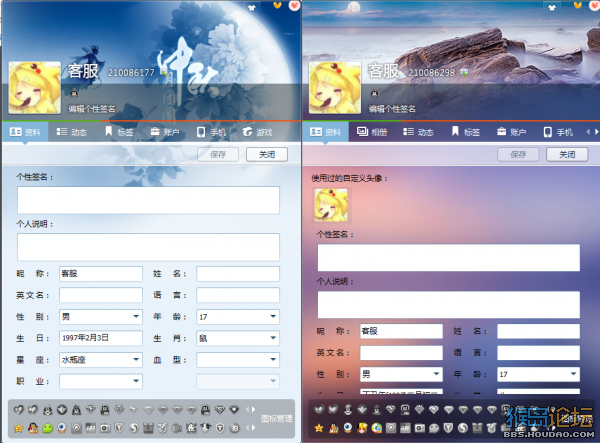Image resolution: width=600 pixels, height=443 pixels.
Task: Click the pencil icon beside ID 210086177
Action: pyautogui.click(x=164, y=72)
